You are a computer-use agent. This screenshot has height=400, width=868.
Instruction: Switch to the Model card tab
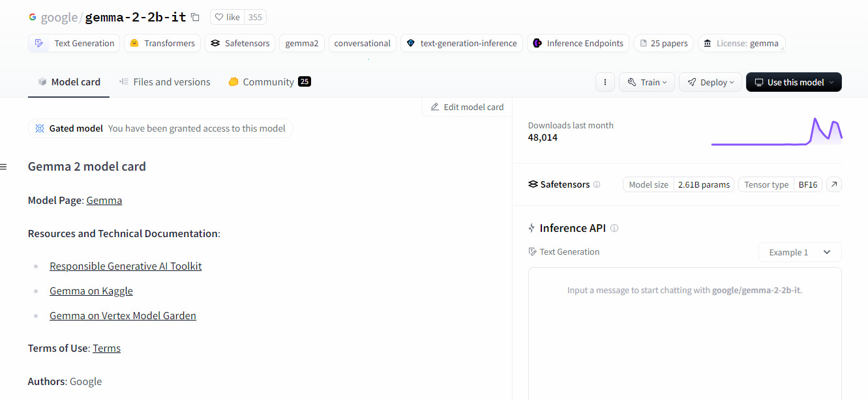tap(69, 82)
